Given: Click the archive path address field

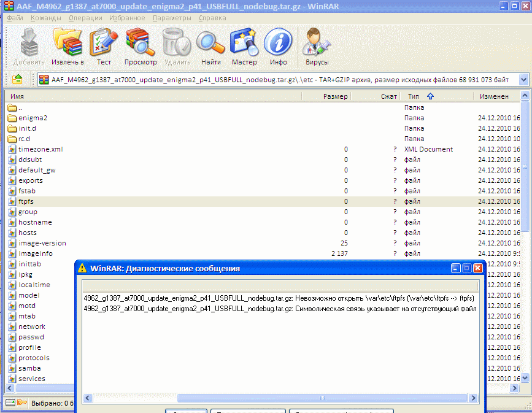Looking at the screenshot, I should [x=278, y=80].
